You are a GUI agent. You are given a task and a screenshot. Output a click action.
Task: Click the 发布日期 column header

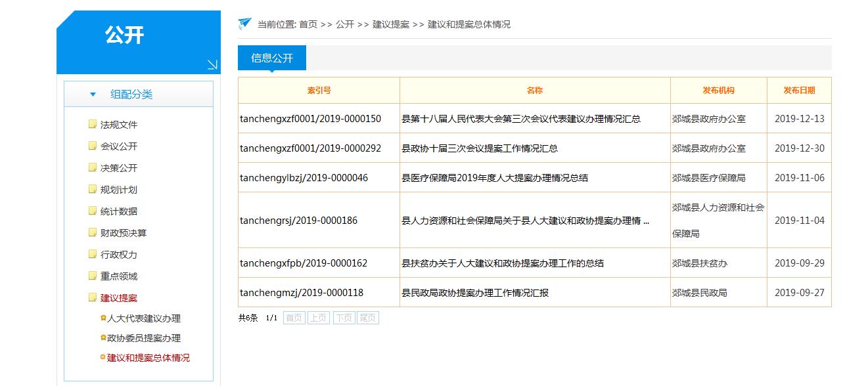coord(799,91)
